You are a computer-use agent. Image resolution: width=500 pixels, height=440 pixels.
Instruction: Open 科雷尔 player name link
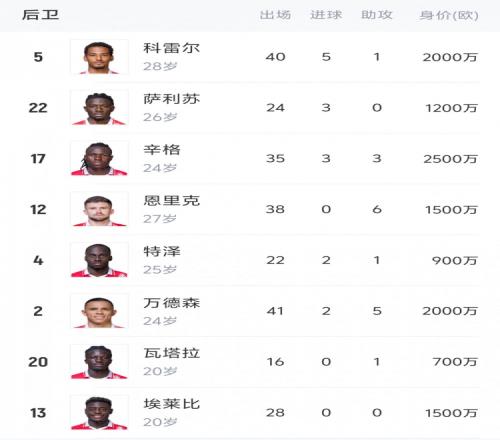coord(172,48)
